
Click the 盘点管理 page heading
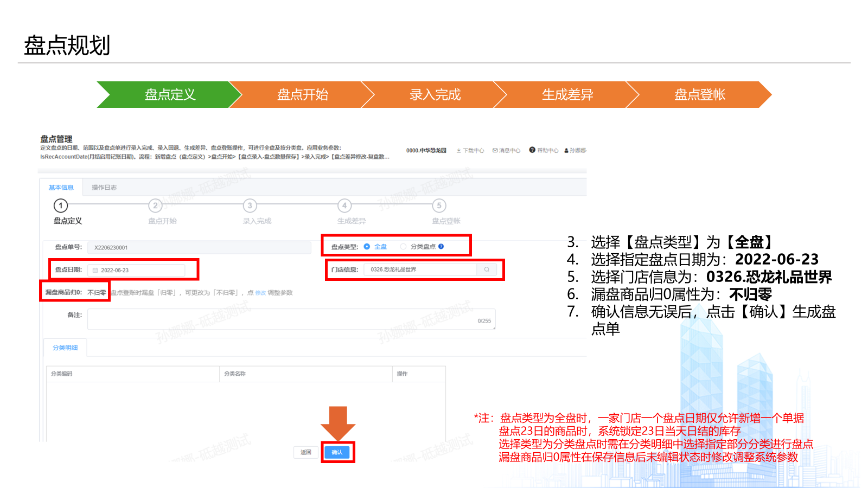click(56, 139)
